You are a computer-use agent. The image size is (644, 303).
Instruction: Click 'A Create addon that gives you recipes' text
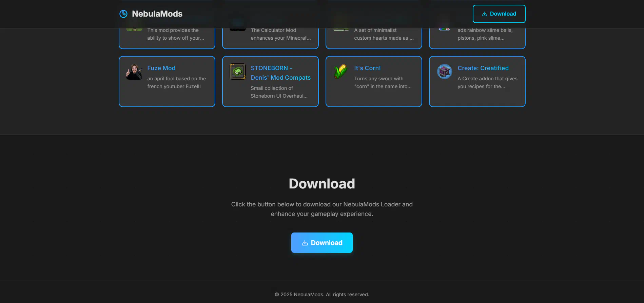tap(487, 82)
